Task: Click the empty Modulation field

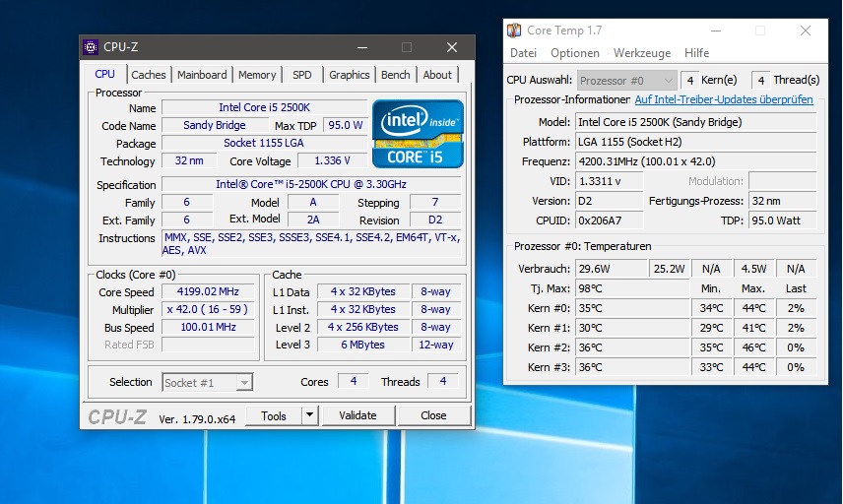Action: (x=782, y=181)
